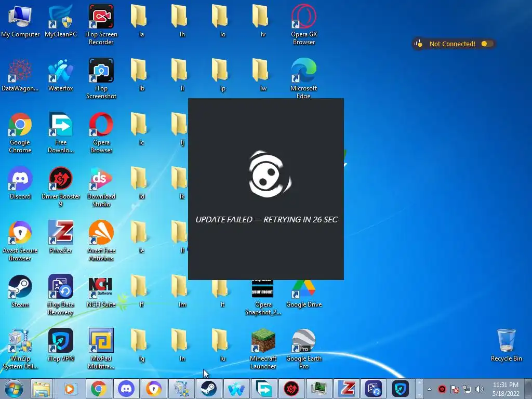This screenshot has height=399, width=532.
Task: Show hidden system tray icons
Action: (429, 389)
